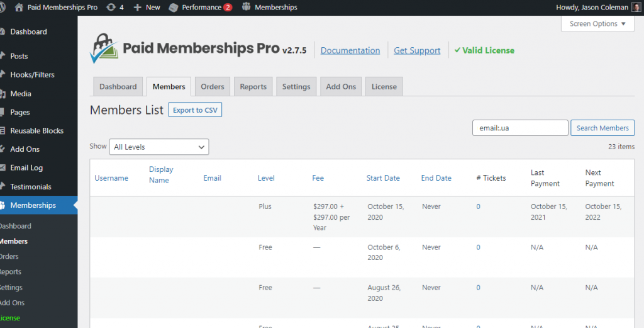Click the Valid License status text

click(x=484, y=50)
